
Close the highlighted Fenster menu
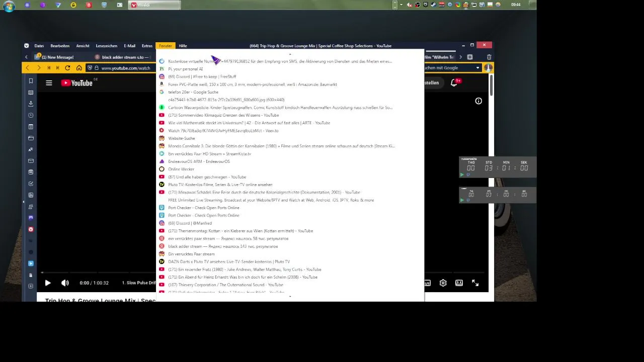165,46
